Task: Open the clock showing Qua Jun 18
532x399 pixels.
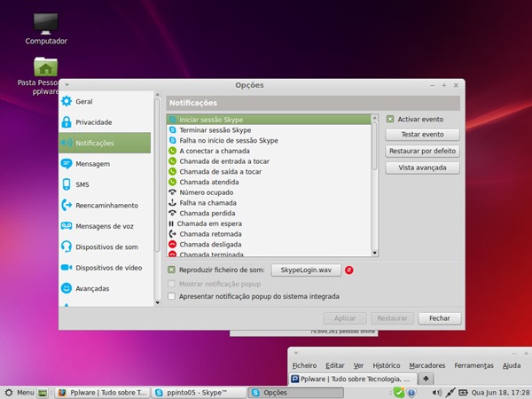Action: click(x=500, y=393)
